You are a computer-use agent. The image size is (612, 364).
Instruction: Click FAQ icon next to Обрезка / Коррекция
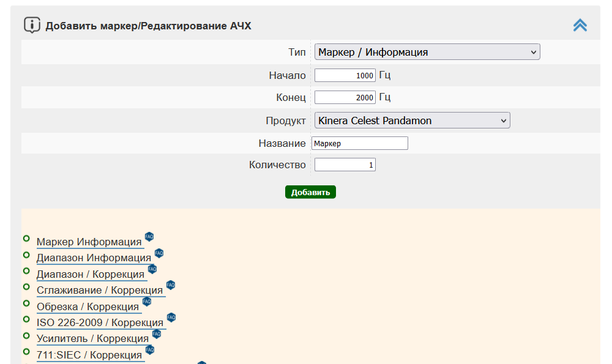147,301
